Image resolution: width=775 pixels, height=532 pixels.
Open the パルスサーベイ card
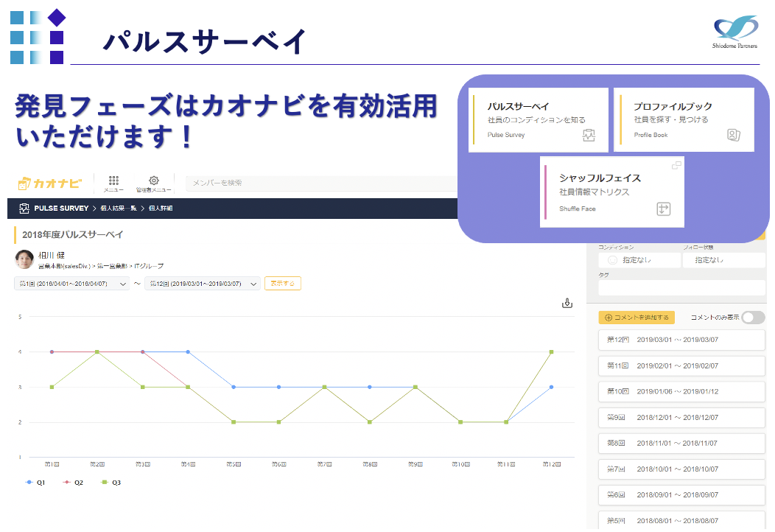coord(539,120)
